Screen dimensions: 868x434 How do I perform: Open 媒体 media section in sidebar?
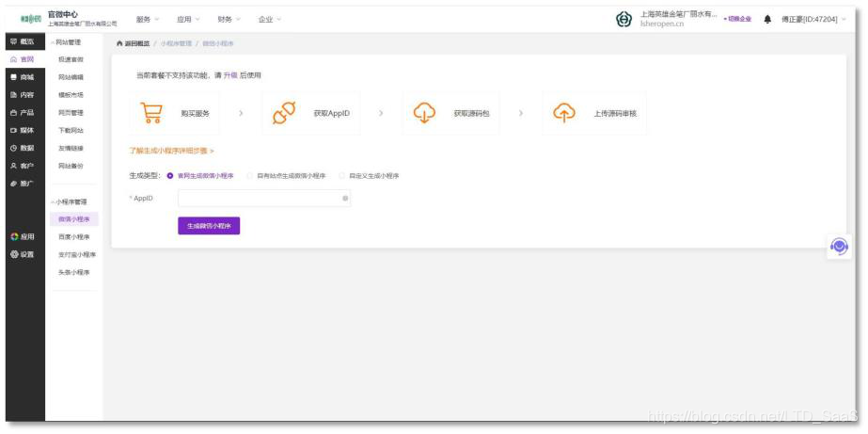[x=23, y=130]
